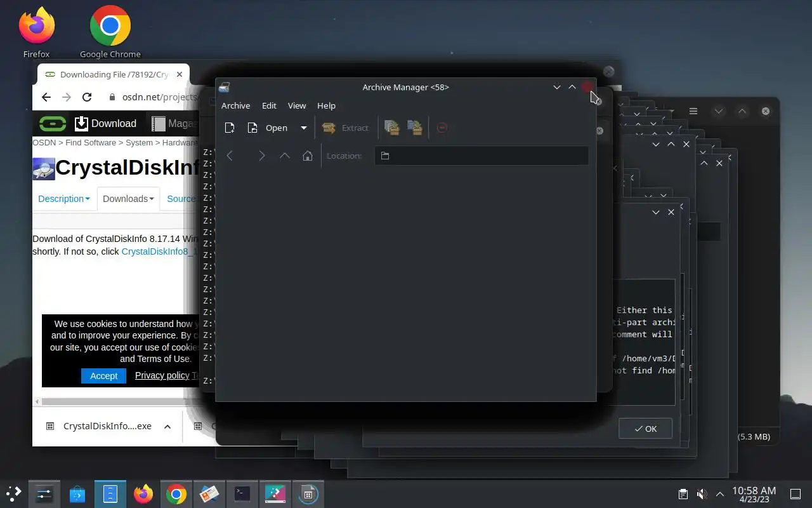Open Discover software store from taskbar
Image resolution: width=812 pixels, height=508 pixels.
(x=77, y=494)
